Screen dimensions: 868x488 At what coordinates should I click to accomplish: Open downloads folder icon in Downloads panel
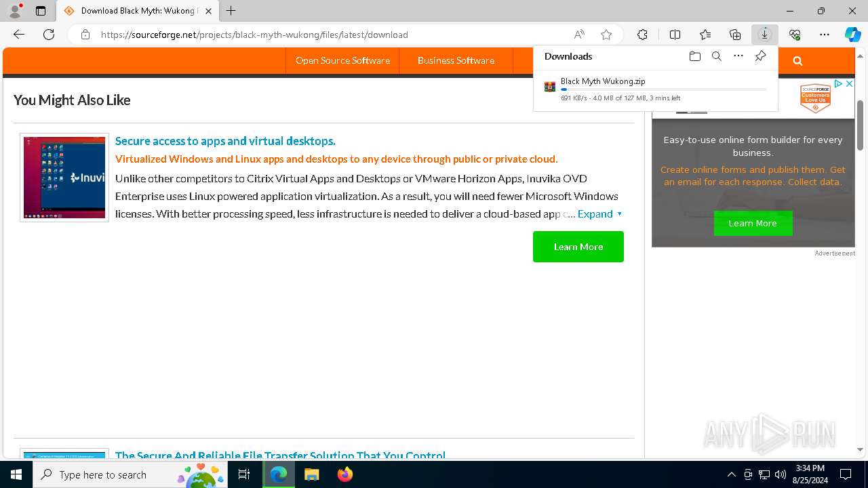[x=694, y=56]
